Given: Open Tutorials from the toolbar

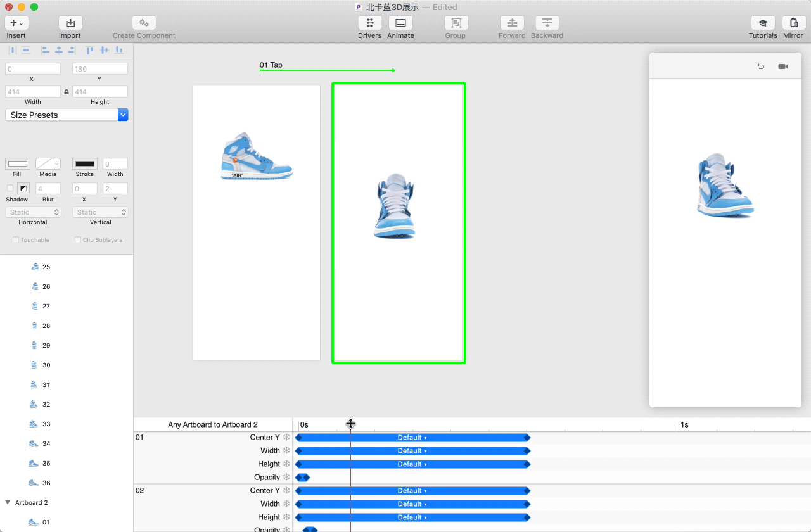Looking at the screenshot, I should (x=763, y=23).
